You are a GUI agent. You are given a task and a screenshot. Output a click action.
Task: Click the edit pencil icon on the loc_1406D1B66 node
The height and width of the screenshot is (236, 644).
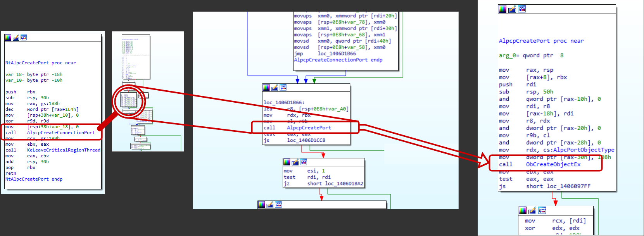[275, 88]
